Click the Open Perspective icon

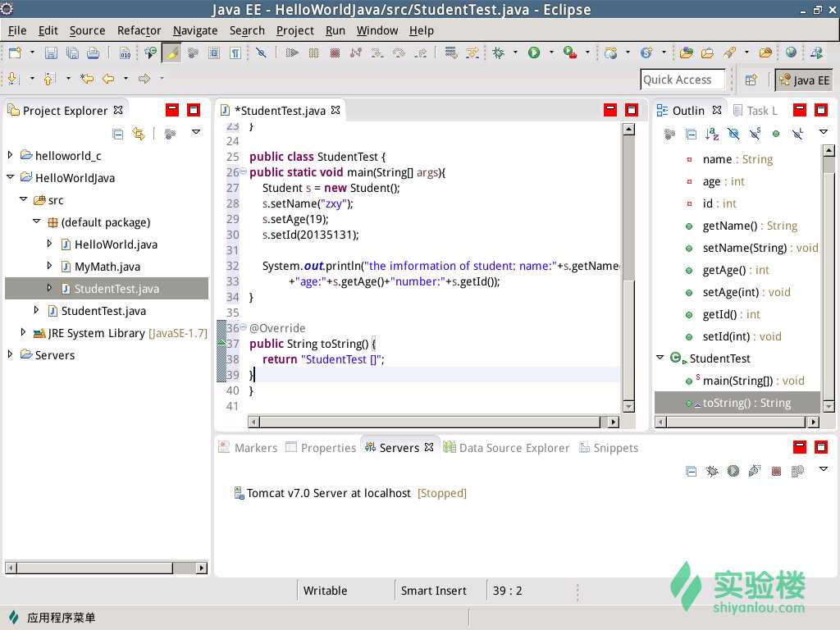tap(751, 80)
